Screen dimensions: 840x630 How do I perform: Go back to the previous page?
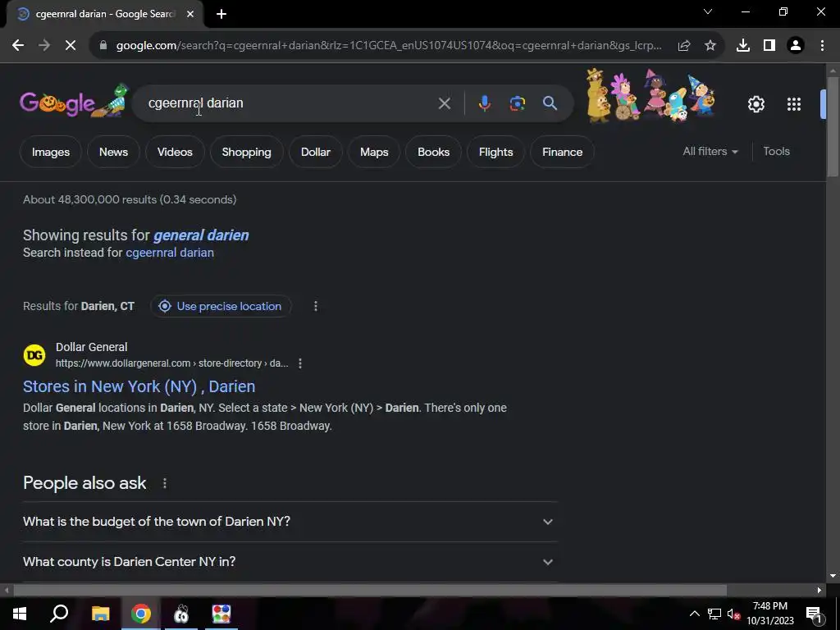pos(18,46)
